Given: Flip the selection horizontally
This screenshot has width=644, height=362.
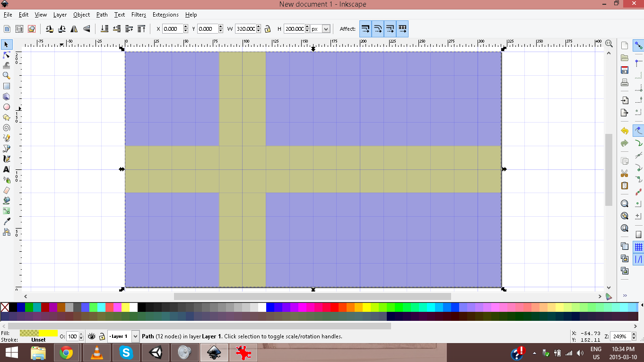Looking at the screenshot, I should pos(74,29).
